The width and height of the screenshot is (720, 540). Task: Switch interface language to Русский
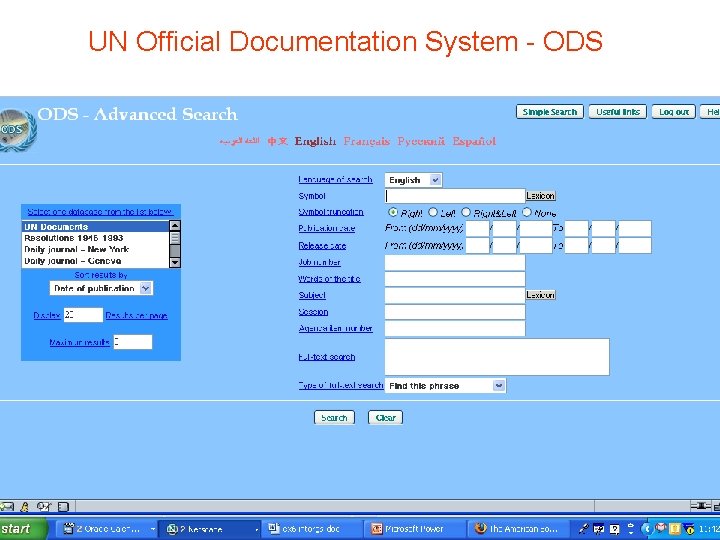pos(421,141)
